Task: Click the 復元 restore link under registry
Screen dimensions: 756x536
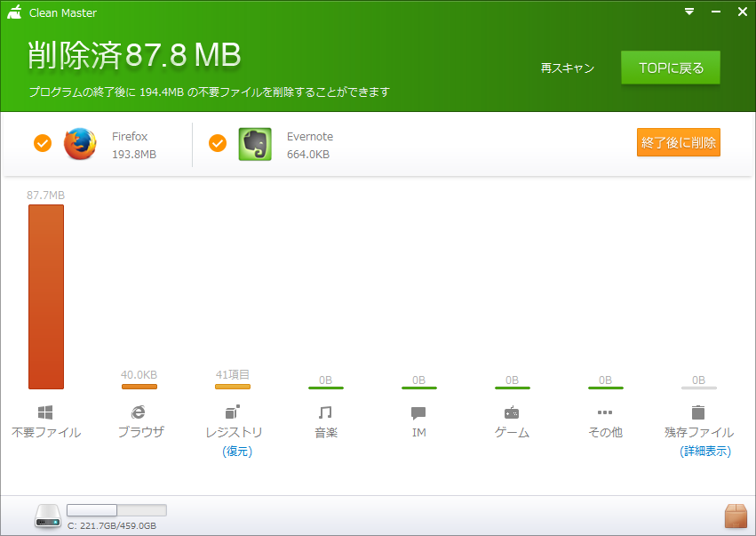Action: (237, 452)
